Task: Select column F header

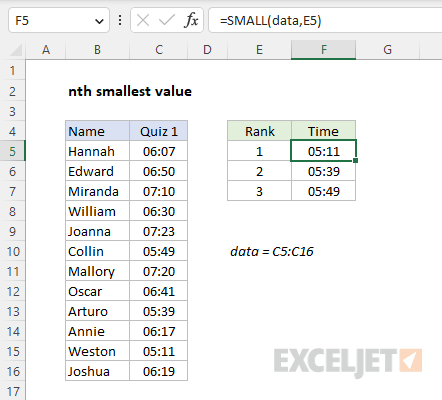Action: 323,50
